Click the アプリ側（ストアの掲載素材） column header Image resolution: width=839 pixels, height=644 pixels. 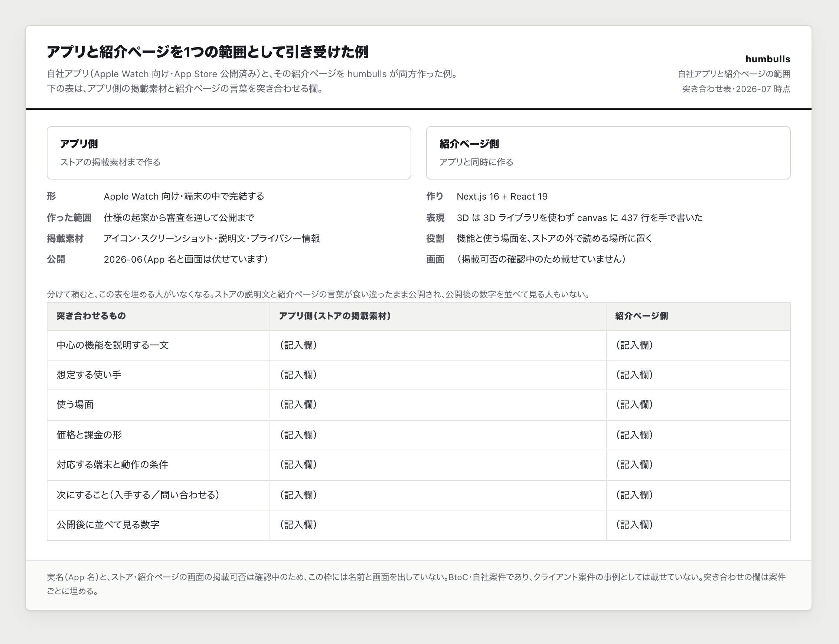[334, 316]
